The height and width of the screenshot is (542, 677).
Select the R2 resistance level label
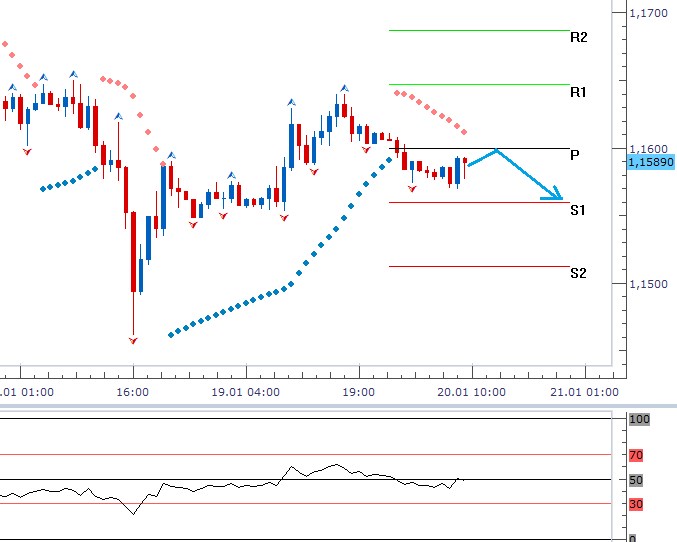click(x=578, y=38)
